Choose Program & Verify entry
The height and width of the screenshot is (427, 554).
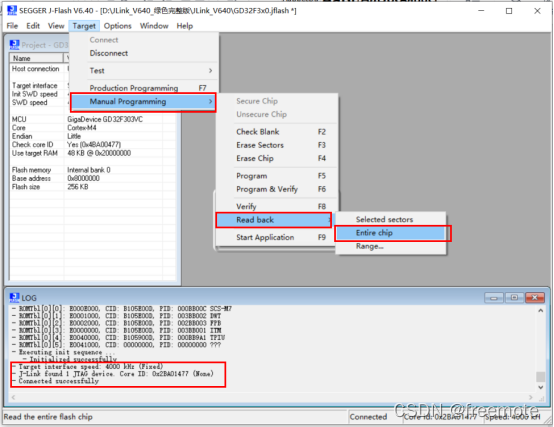pyautogui.click(x=277, y=189)
